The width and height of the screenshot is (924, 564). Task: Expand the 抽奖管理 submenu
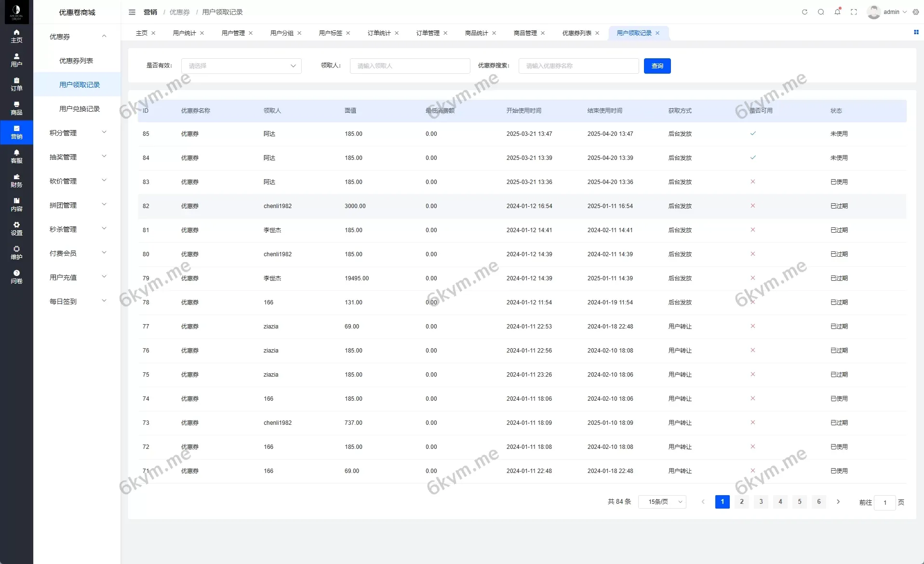(77, 157)
